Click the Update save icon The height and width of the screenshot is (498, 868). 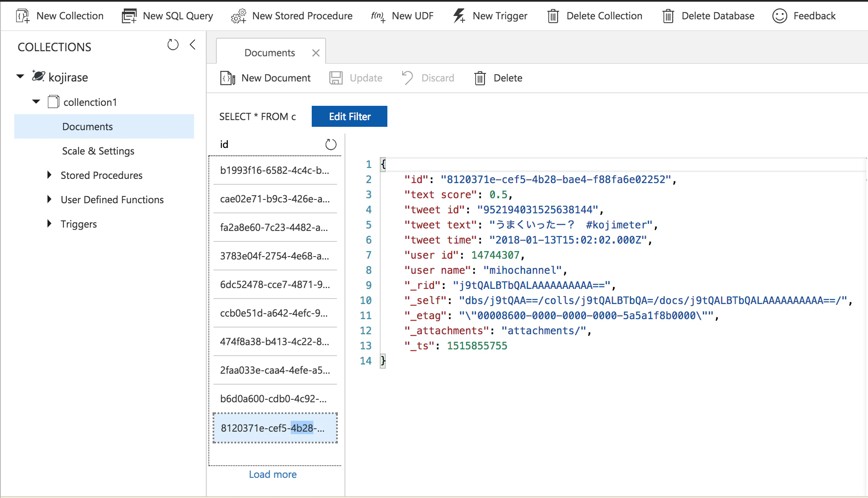pos(336,78)
